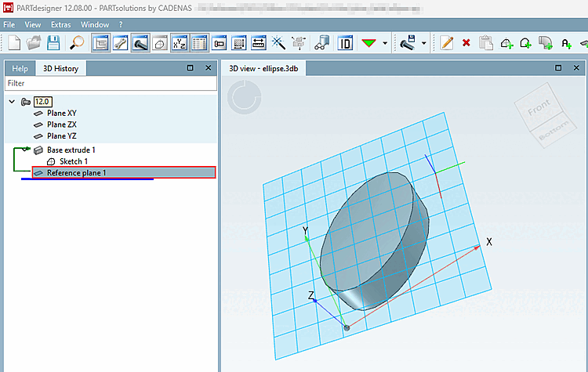Viewport: 588px width, 372px height.
Task: Toggle the XYZ coordinate axes button
Action: tap(180, 43)
